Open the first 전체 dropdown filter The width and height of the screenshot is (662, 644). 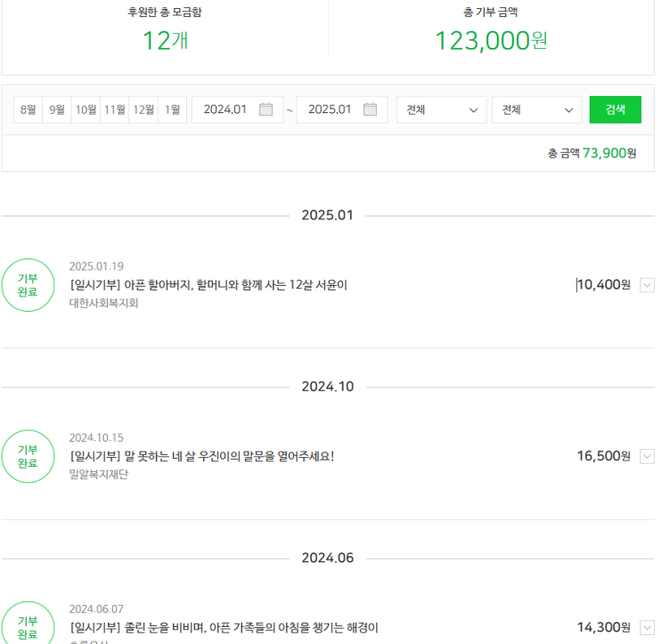click(441, 110)
